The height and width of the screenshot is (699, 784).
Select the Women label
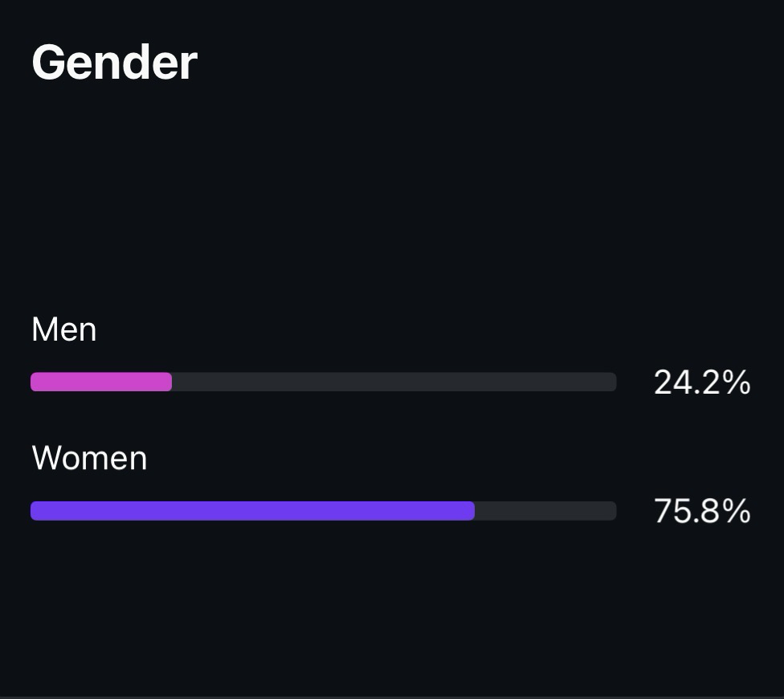click(89, 459)
